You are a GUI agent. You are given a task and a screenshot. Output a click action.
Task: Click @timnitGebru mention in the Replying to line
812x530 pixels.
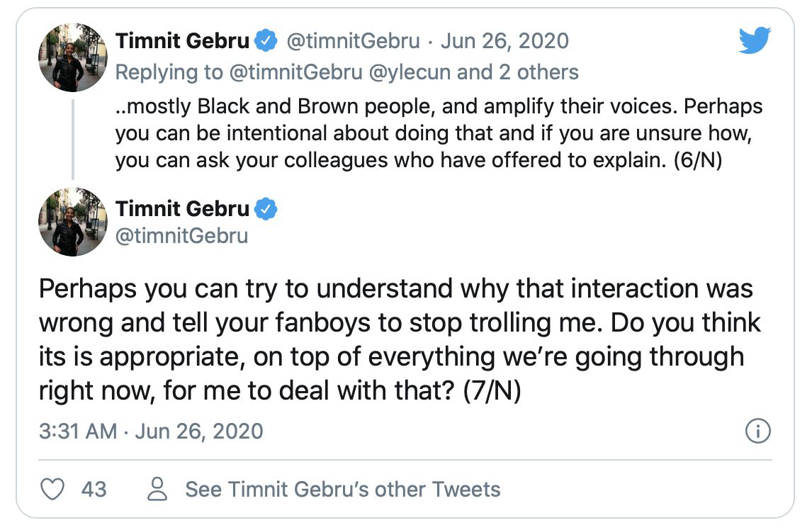272,72
